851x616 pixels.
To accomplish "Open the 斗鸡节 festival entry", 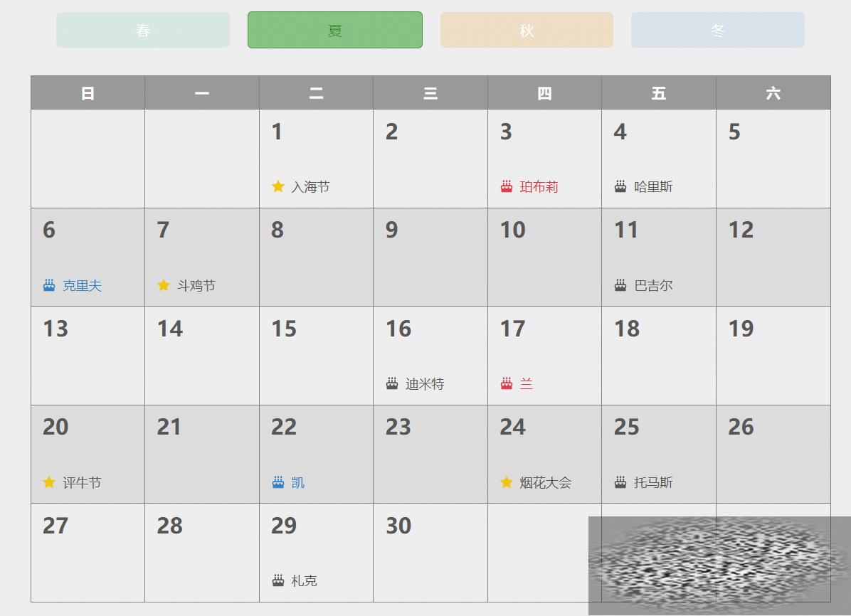I will coord(196,285).
